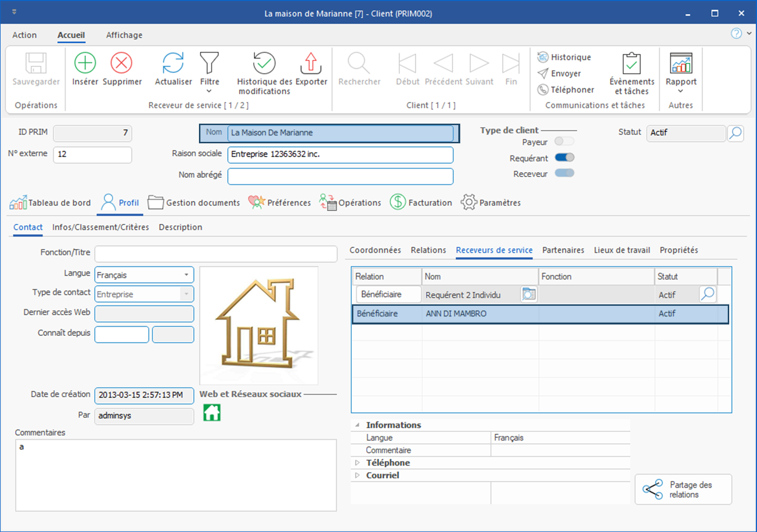The width and height of the screenshot is (757, 532).
Task: Click the green house web icon
Action: click(212, 412)
